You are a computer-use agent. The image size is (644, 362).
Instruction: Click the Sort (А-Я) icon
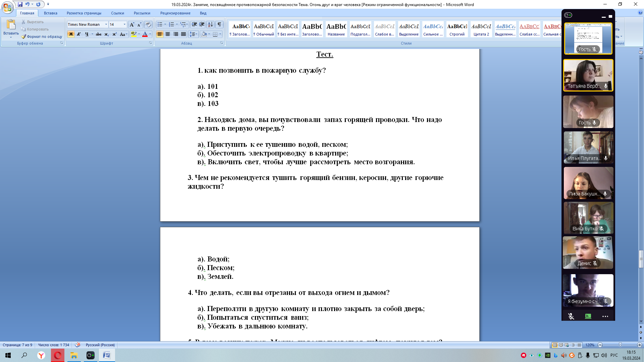(210, 24)
